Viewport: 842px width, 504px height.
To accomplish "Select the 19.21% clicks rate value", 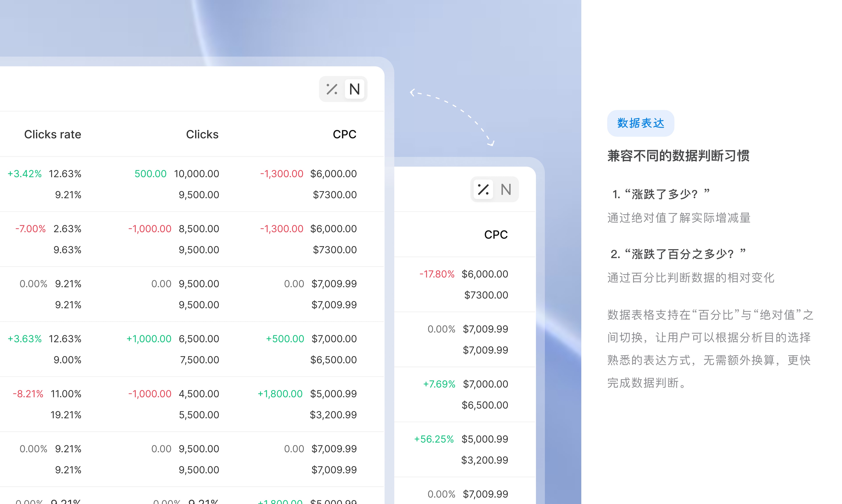I will point(66,415).
